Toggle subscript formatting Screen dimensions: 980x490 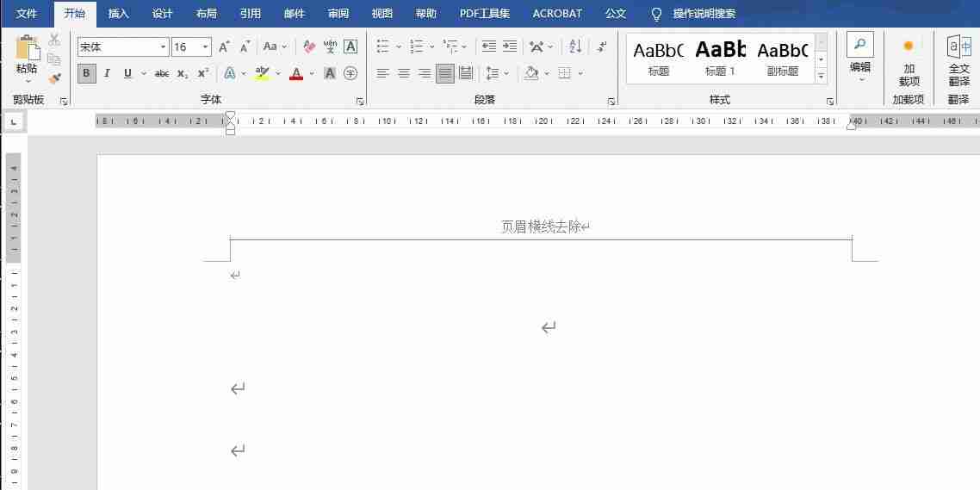click(182, 74)
